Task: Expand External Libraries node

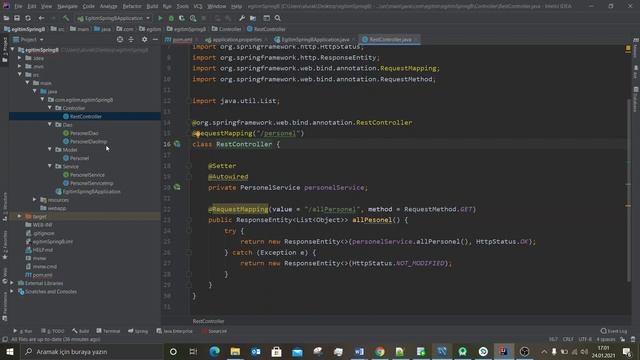Action: point(12,283)
